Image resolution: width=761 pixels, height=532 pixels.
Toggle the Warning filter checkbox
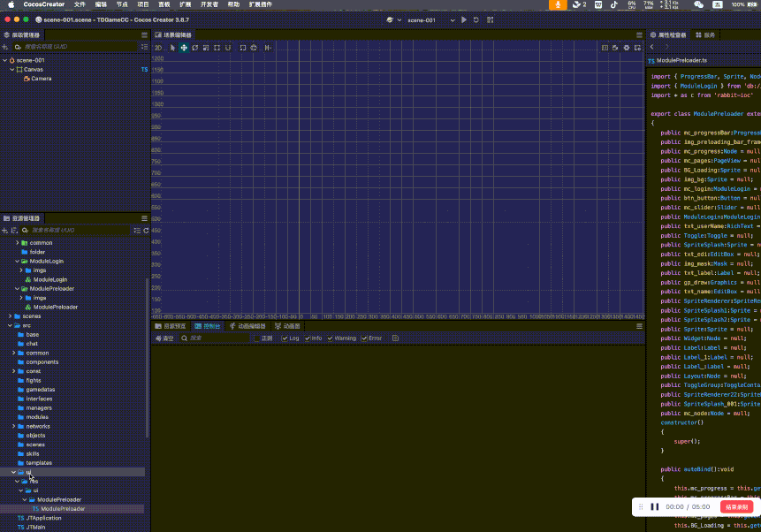330,338
